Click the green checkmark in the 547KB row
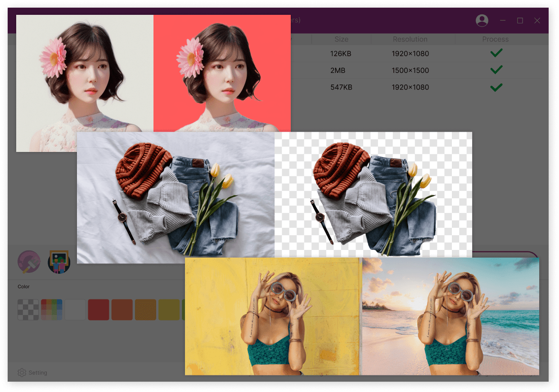The width and height of the screenshot is (559, 392). pyautogui.click(x=496, y=87)
